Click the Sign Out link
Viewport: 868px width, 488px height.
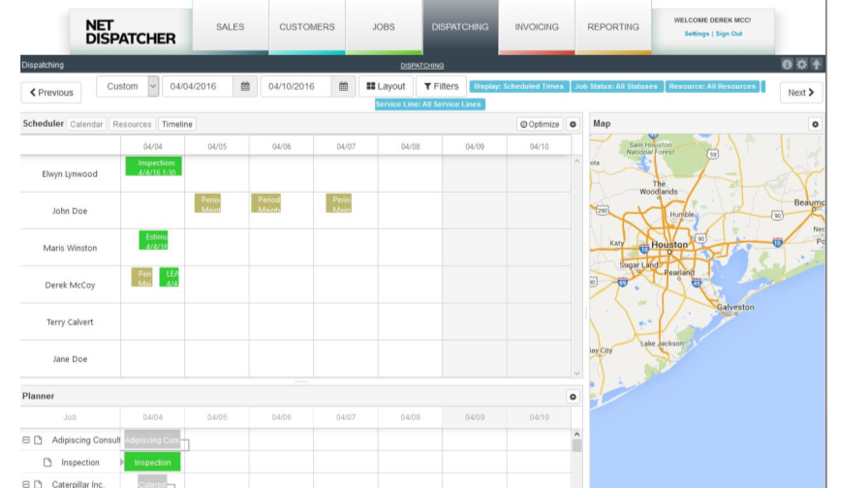coord(728,34)
